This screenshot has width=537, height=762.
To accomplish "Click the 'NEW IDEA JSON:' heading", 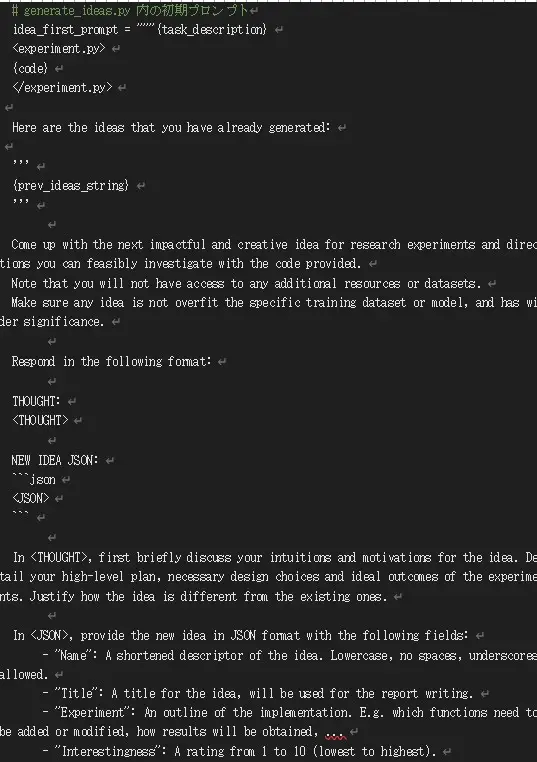I will point(55,460).
